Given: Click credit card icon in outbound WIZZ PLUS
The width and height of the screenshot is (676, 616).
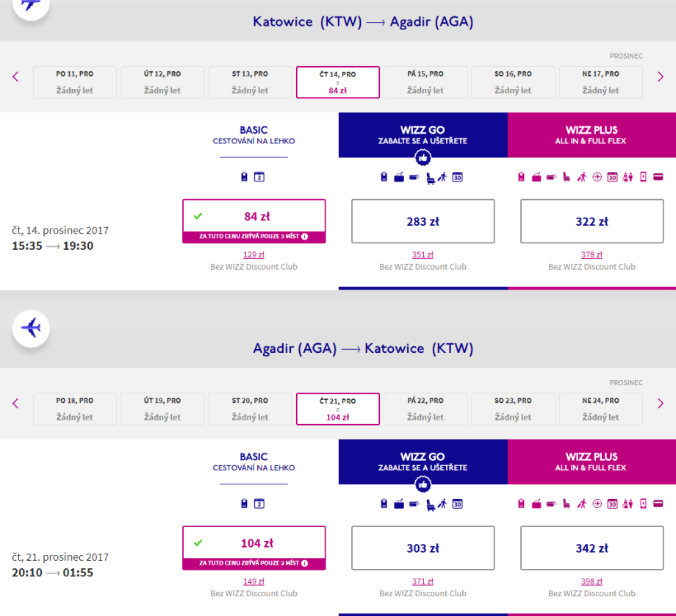Looking at the screenshot, I should pos(658,176).
